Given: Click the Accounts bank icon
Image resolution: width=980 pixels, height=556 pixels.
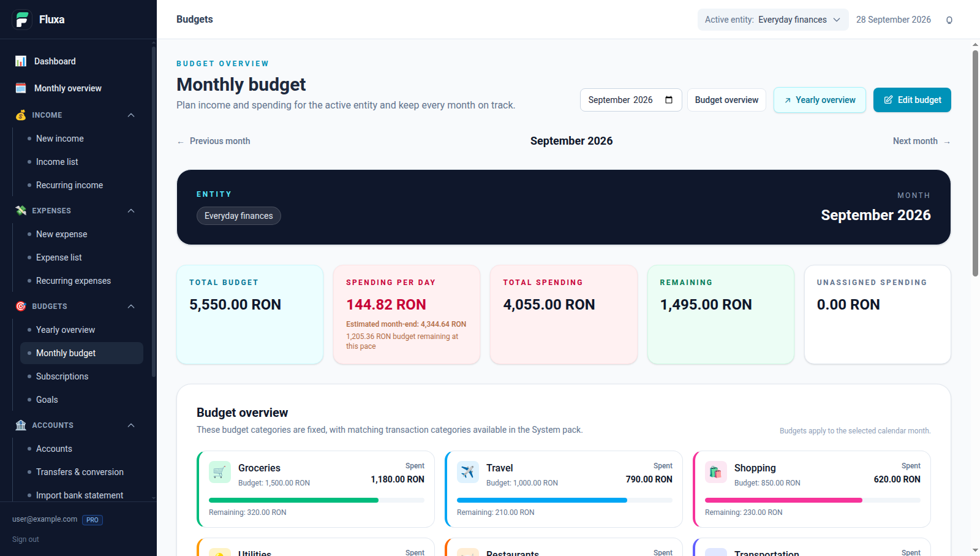Looking at the screenshot, I should coord(21,425).
